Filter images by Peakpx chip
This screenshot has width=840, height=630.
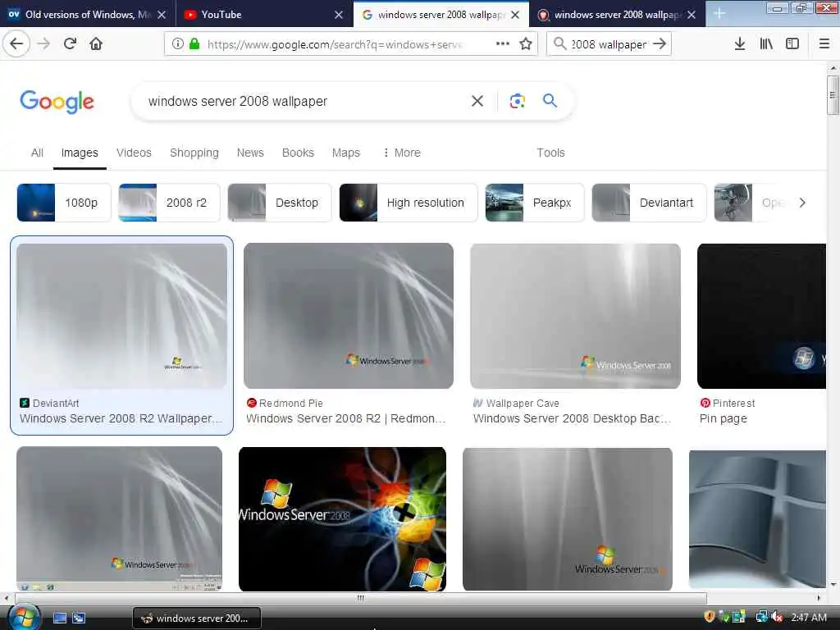point(535,203)
